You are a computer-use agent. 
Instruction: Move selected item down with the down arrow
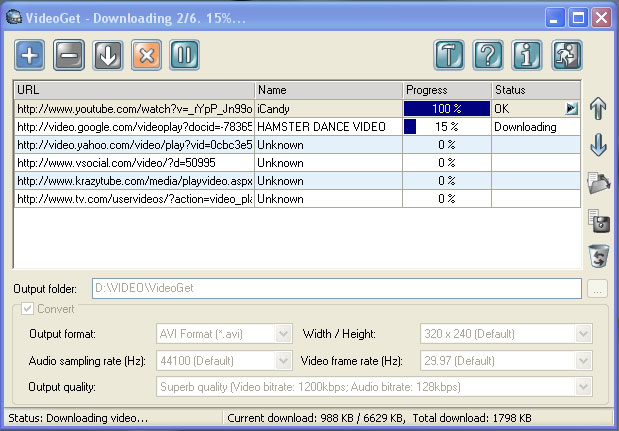tap(598, 145)
